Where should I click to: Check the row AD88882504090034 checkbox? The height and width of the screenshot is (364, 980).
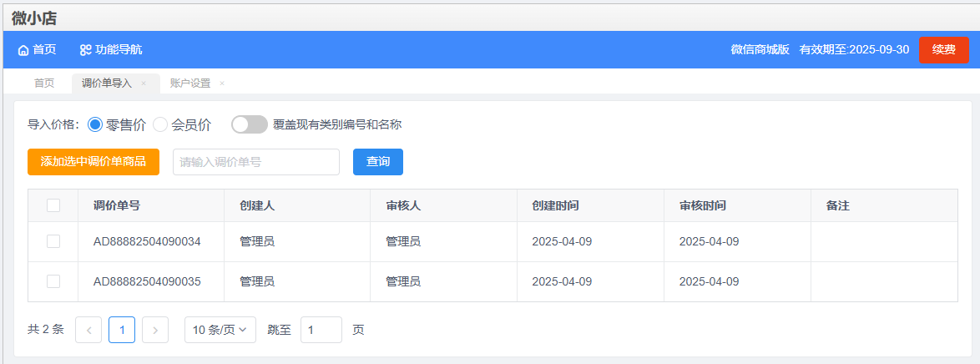pyautogui.click(x=53, y=241)
